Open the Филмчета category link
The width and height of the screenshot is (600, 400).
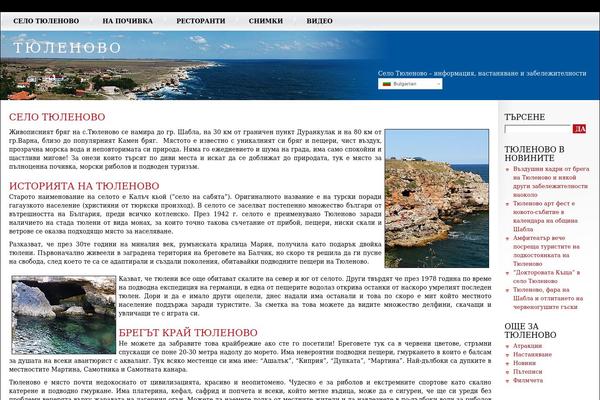(x=528, y=380)
